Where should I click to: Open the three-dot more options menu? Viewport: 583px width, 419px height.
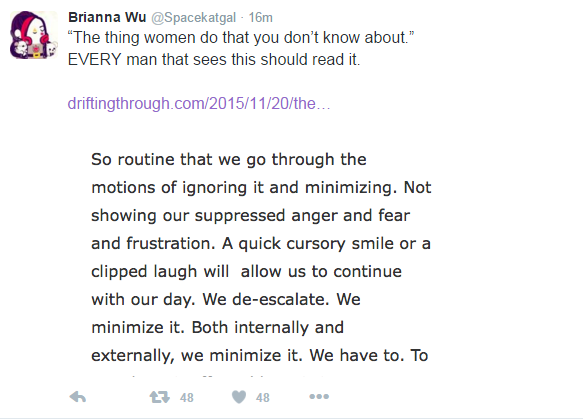[x=319, y=397]
